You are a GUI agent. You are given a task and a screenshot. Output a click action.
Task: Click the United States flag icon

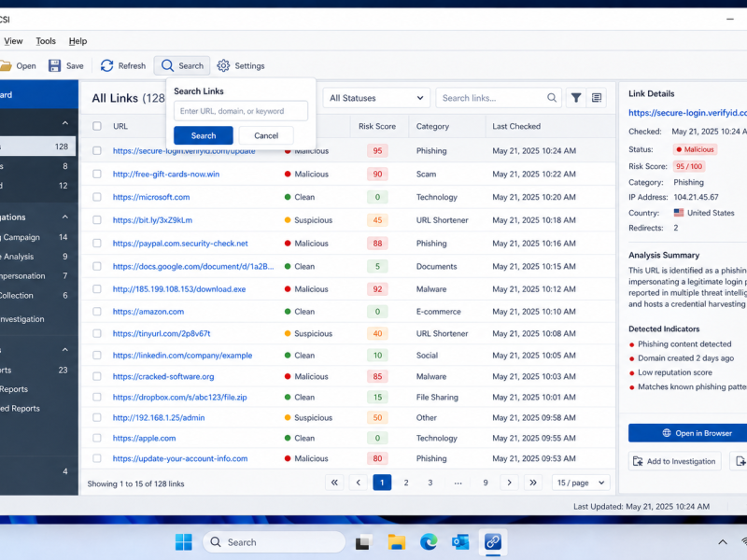pos(679,213)
